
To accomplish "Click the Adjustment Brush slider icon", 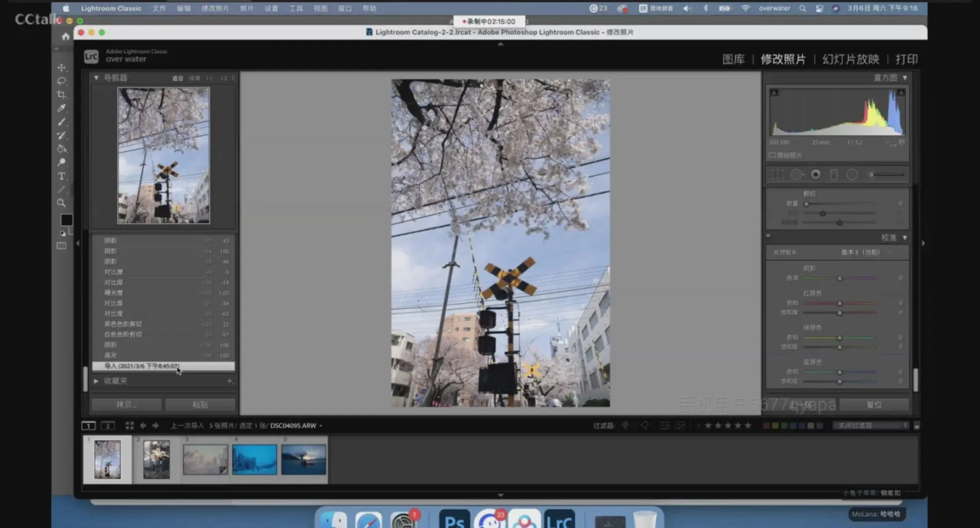I will [887, 174].
